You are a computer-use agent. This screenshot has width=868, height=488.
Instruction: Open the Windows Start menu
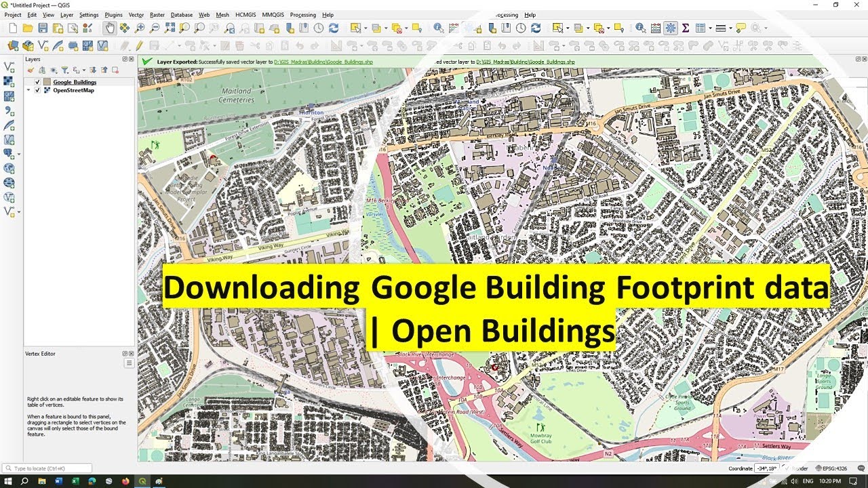pyautogui.click(x=8, y=481)
